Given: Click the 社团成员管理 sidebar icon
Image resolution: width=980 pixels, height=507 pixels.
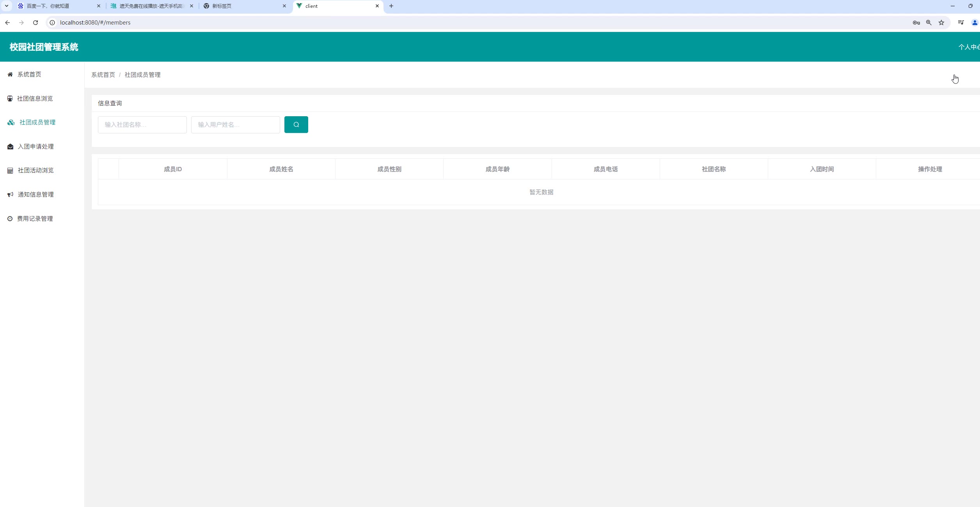Looking at the screenshot, I should (11, 122).
